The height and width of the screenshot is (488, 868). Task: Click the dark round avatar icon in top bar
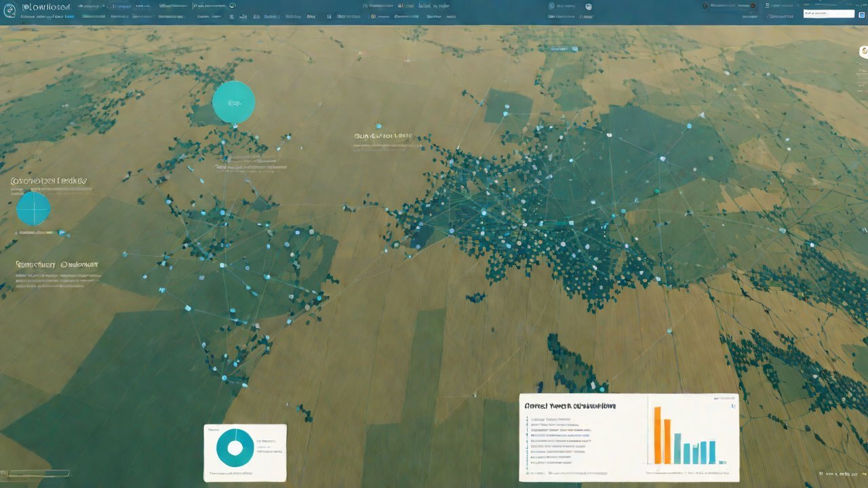pyautogui.click(x=705, y=6)
